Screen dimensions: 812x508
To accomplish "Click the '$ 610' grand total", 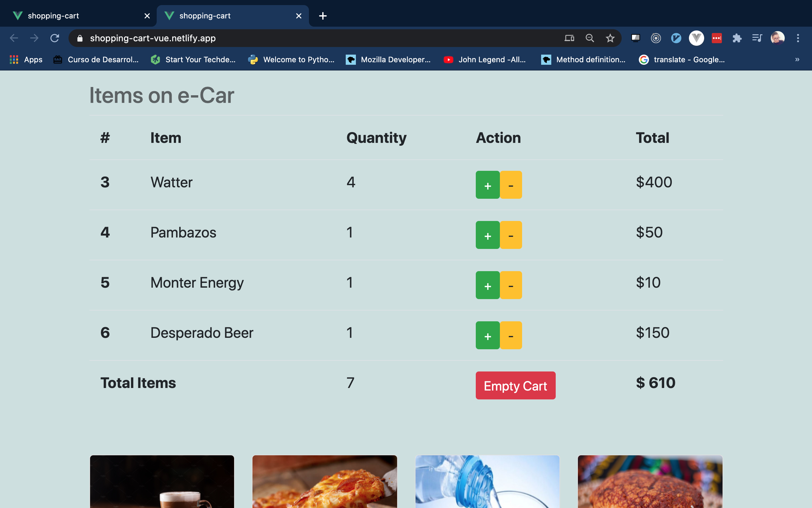I will click(x=656, y=383).
